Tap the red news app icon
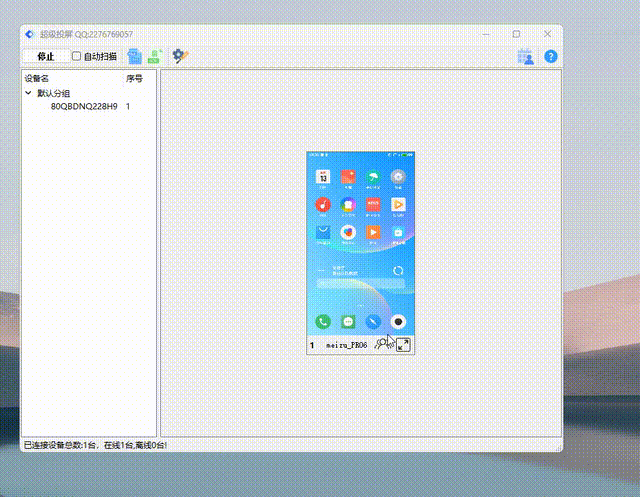 click(x=373, y=204)
